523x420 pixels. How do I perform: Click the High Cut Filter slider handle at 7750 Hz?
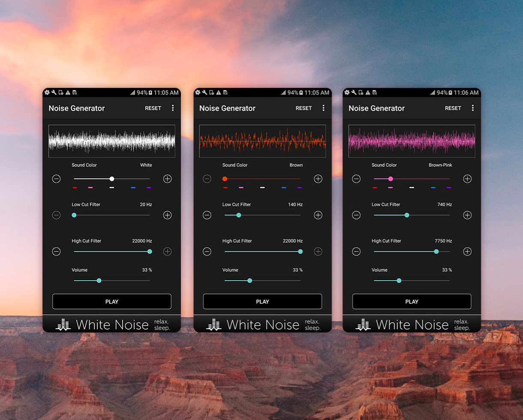[436, 252]
